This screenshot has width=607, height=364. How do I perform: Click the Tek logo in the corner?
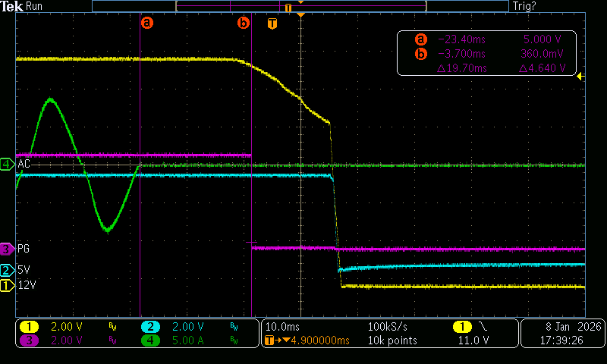tap(12, 6)
